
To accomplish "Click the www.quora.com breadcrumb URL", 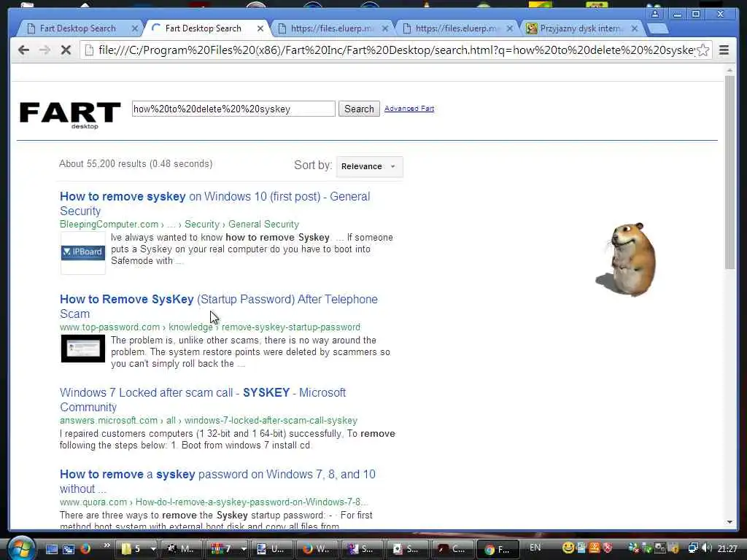I will [214, 502].
